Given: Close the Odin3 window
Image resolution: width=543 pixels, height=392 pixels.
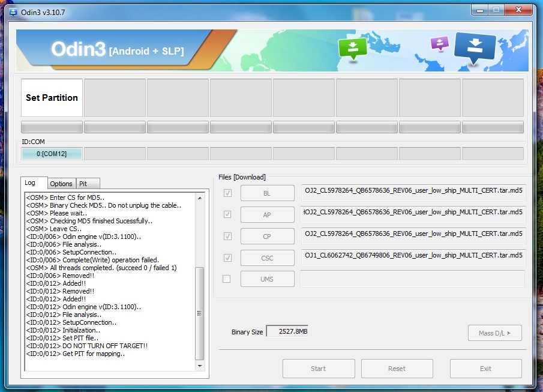Looking at the screenshot, I should [518, 10].
